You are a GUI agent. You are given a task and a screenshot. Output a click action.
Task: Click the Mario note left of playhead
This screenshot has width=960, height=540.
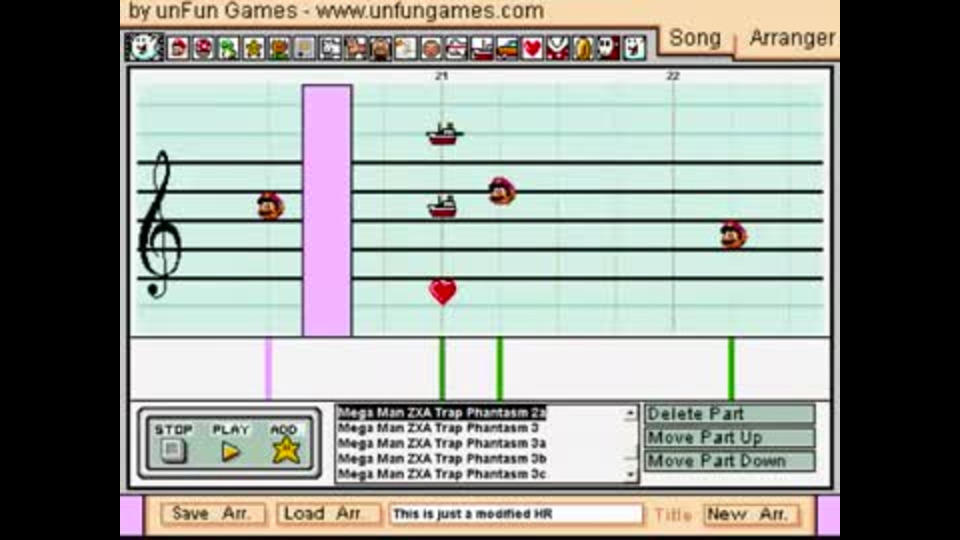tap(271, 206)
